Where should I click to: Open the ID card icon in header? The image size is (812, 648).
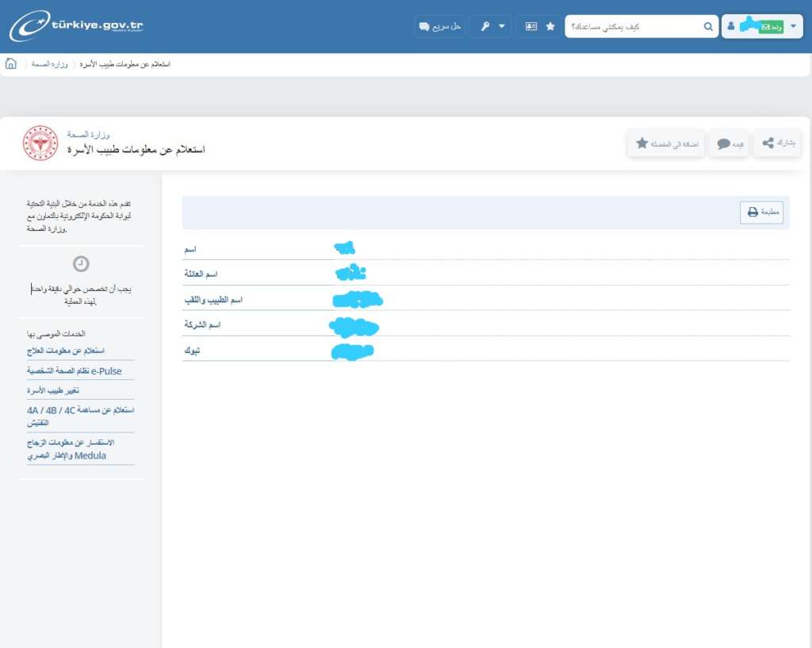(x=530, y=26)
